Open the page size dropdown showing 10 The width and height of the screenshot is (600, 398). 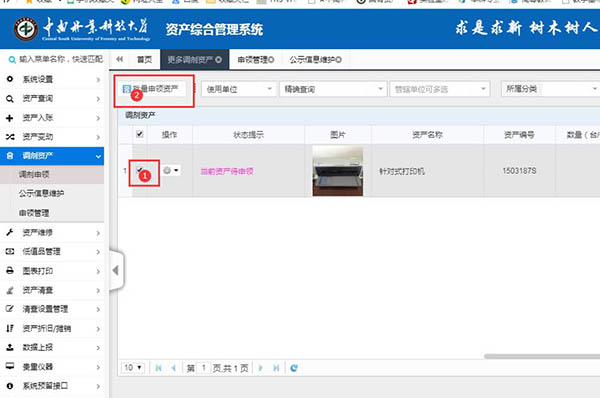tap(133, 368)
